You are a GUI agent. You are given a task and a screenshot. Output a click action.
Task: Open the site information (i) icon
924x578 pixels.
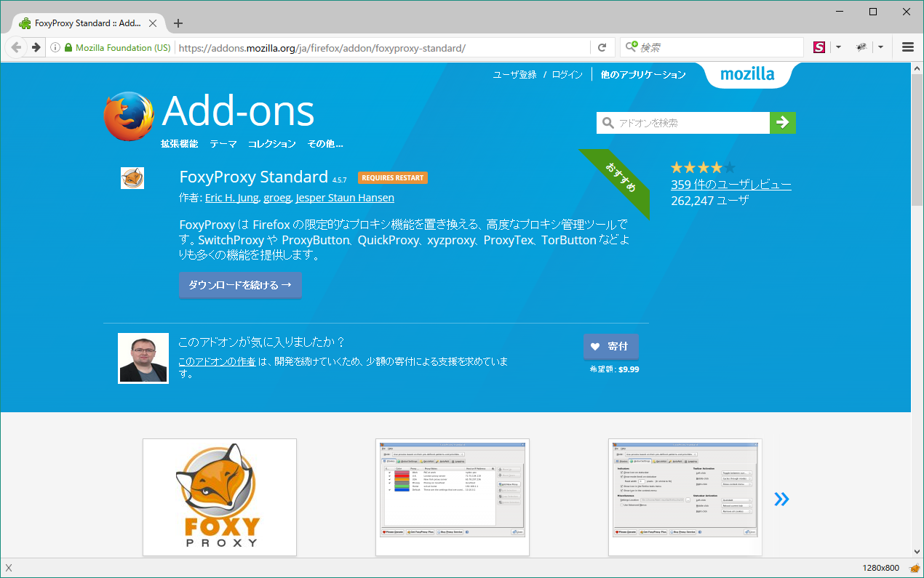click(x=55, y=48)
